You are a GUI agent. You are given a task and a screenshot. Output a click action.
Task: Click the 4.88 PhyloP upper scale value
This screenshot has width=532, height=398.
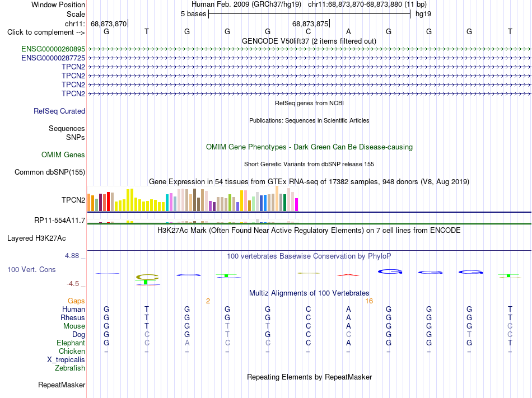click(72, 256)
